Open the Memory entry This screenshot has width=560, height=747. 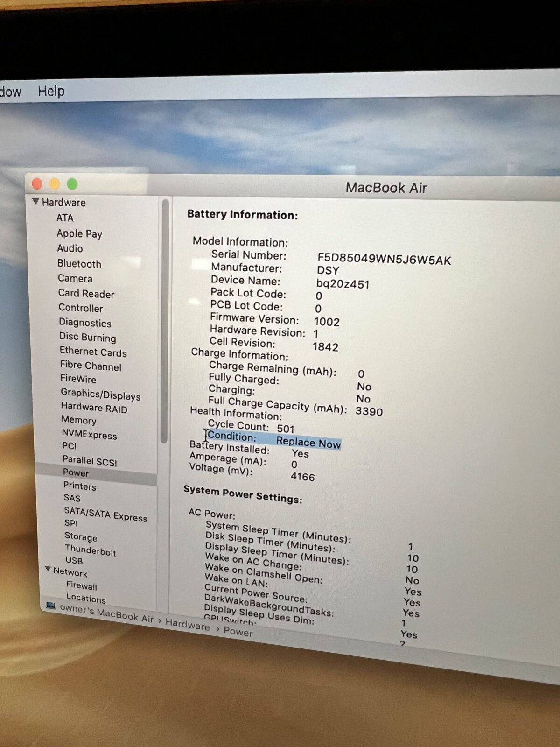(x=79, y=420)
